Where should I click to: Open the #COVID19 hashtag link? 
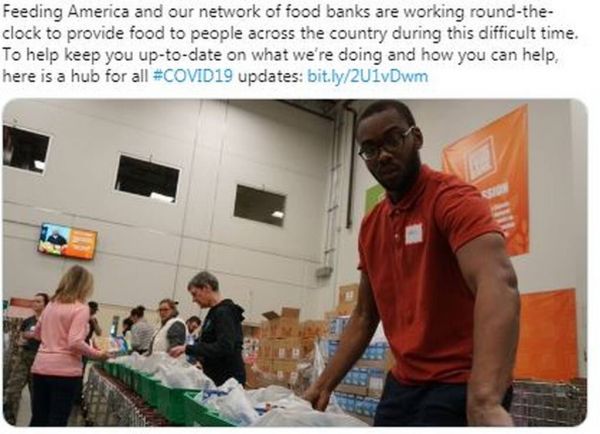192,76
